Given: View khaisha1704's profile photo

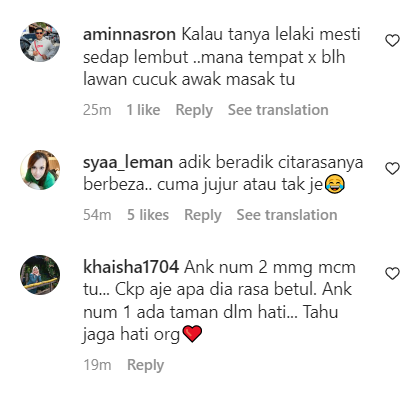Looking at the screenshot, I should pos(40,275).
